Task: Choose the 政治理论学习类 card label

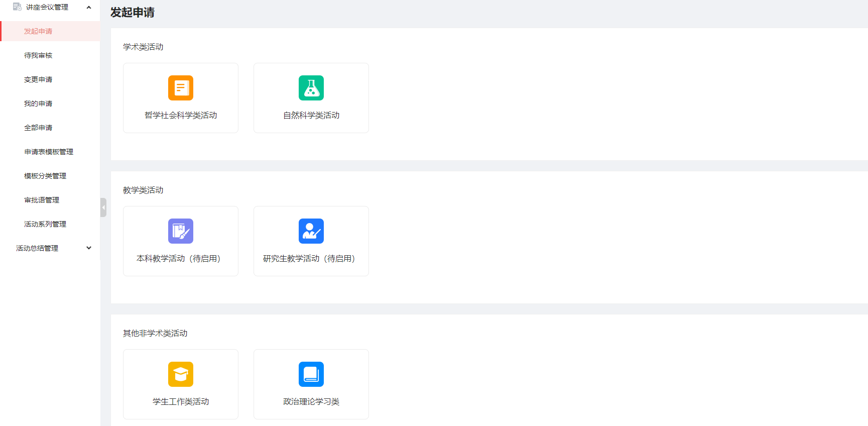Action: tap(311, 402)
